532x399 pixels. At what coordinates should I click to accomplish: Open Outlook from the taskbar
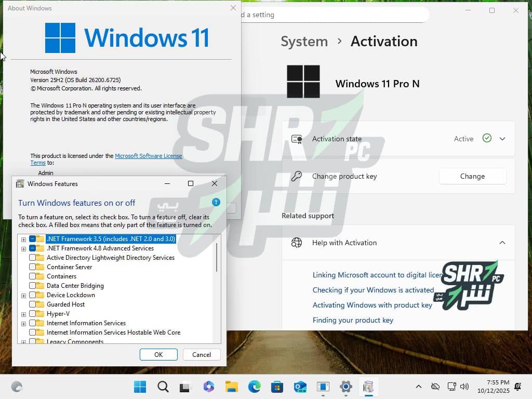300,387
